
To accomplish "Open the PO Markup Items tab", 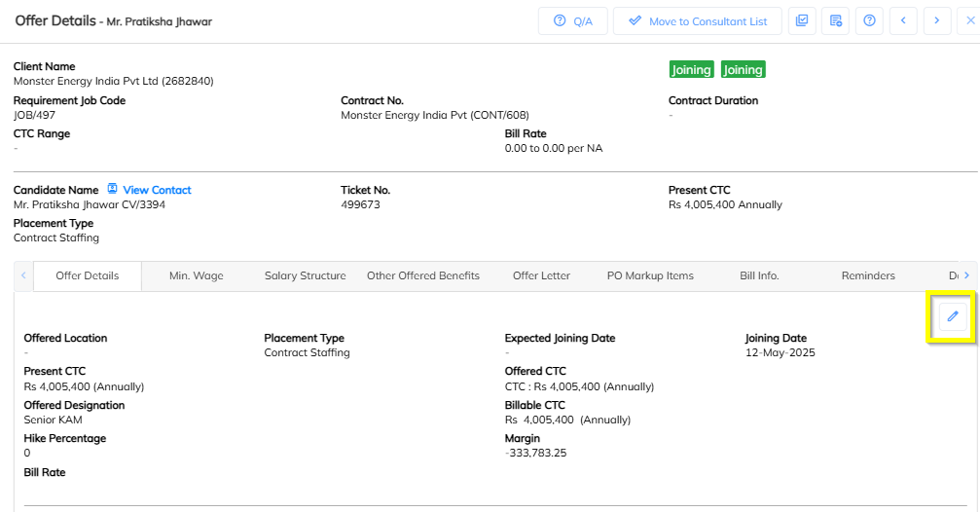I will tap(650, 275).
